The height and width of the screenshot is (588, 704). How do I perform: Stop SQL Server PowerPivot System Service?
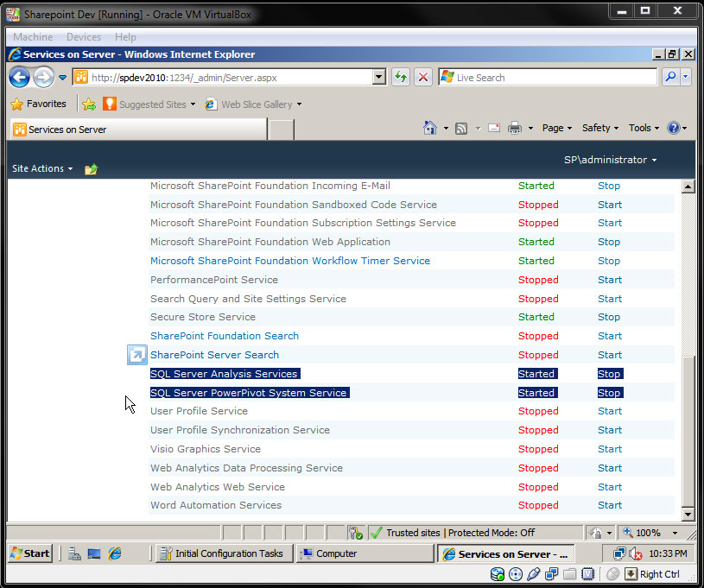pos(610,393)
